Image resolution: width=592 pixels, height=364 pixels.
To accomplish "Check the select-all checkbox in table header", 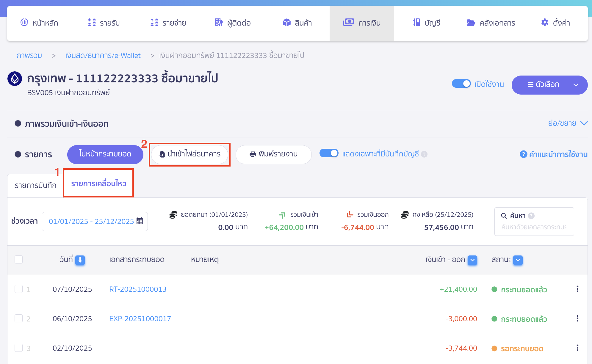I will point(18,260).
